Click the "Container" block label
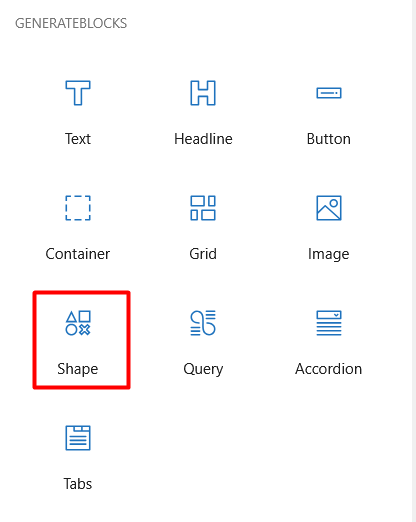 78,254
